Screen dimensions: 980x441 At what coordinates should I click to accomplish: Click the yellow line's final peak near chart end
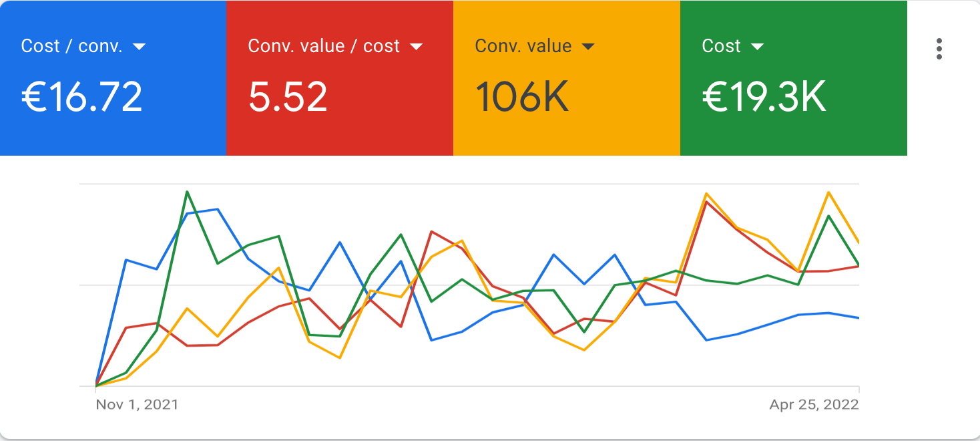tap(828, 192)
